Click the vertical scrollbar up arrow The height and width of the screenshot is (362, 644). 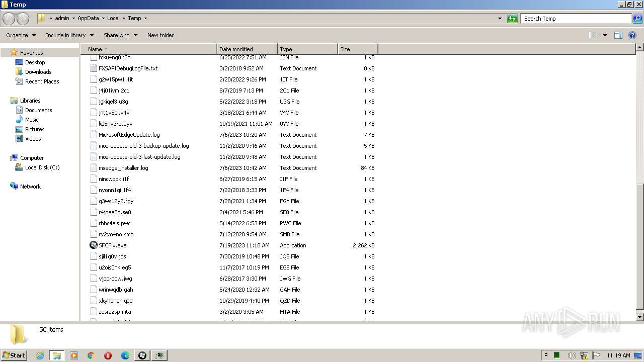coord(640,48)
